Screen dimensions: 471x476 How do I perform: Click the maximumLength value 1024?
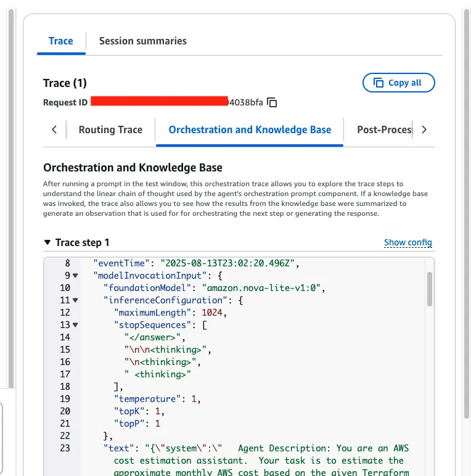tap(212, 313)
